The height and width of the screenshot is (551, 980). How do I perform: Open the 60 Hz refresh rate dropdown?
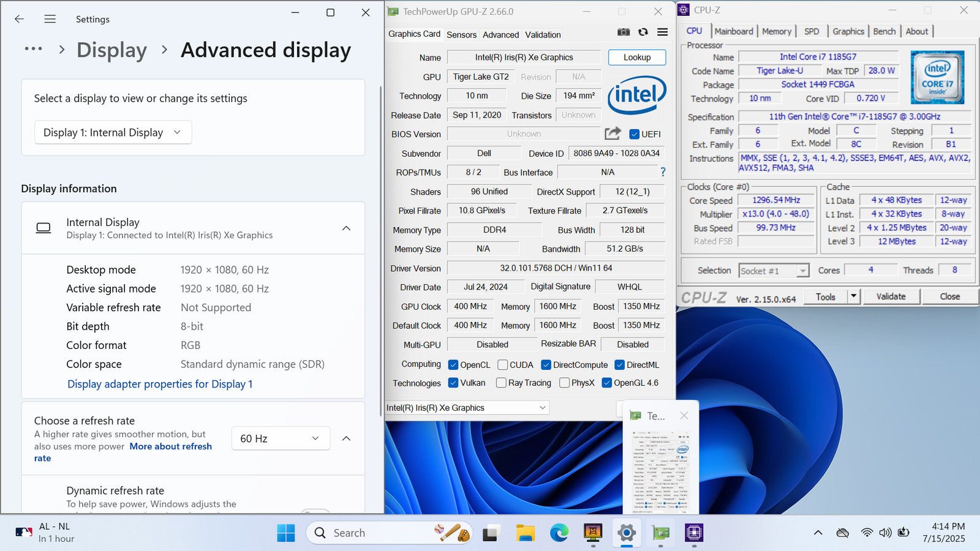click(280, 438)
